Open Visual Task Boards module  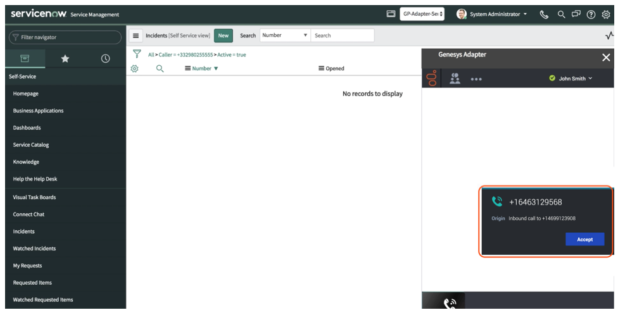(34, 197)
